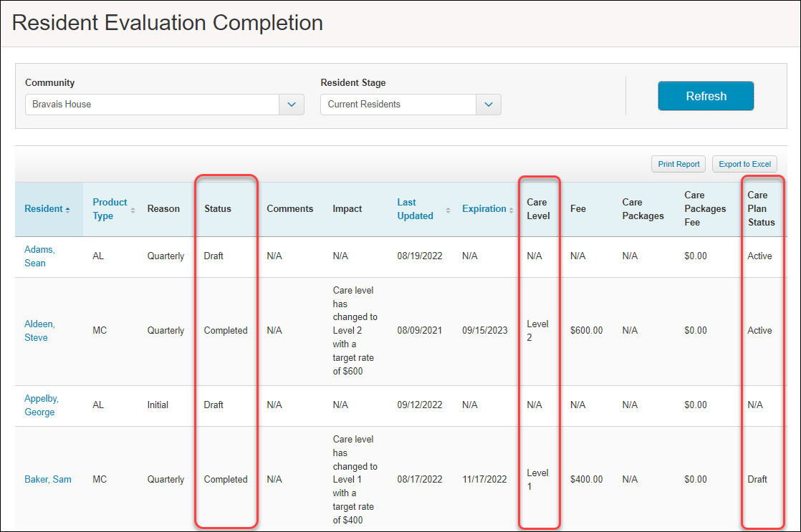
Task: Click the Level 2 care level cell
Action: pos(537,330)
